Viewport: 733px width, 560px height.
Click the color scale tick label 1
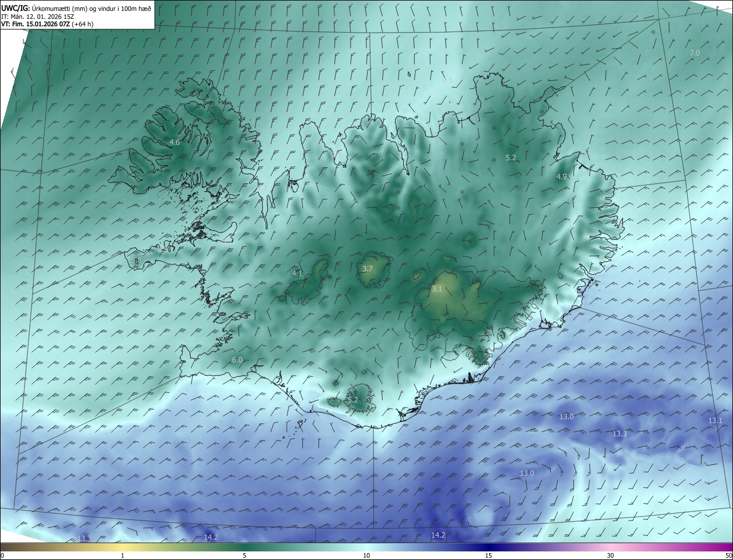(x=123, y=555)
